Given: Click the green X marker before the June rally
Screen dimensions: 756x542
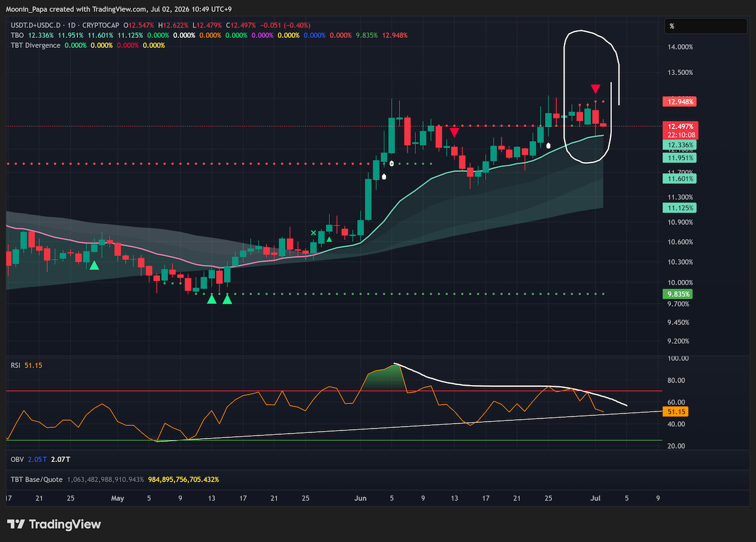Looking at the screenshot, I should tap(314, 233).
